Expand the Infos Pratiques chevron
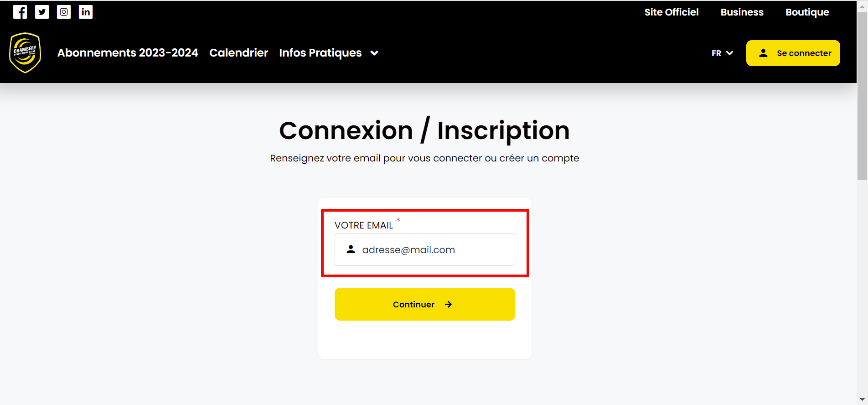 [x=374, y=53]
